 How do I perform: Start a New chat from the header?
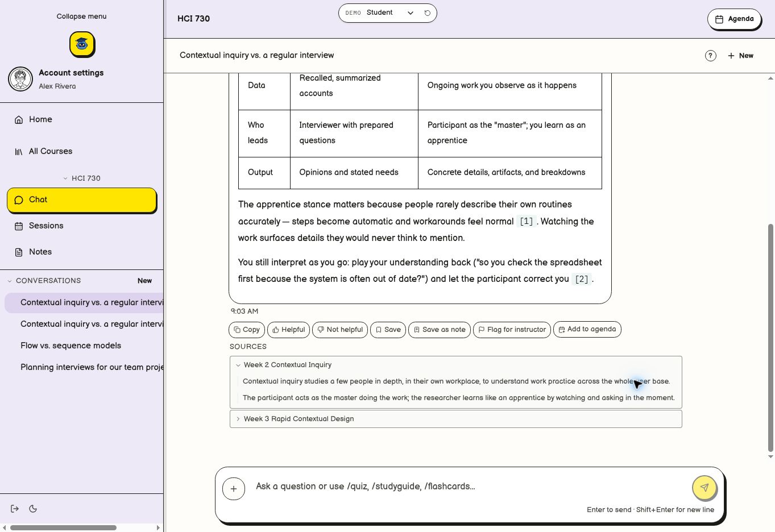pos(740,56)
